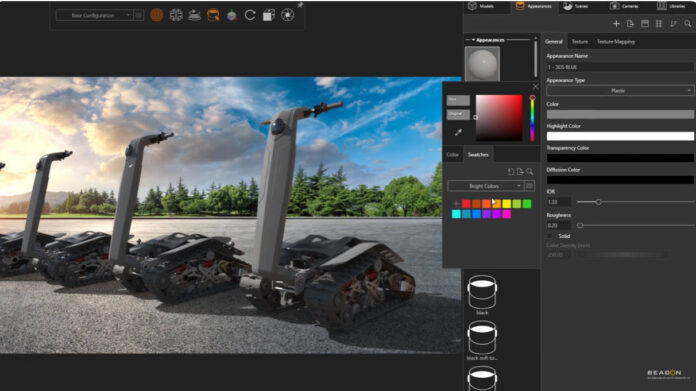Choose the magenta pink swatch
Viewport: 696px width, 391px height.
pos(506,214)
